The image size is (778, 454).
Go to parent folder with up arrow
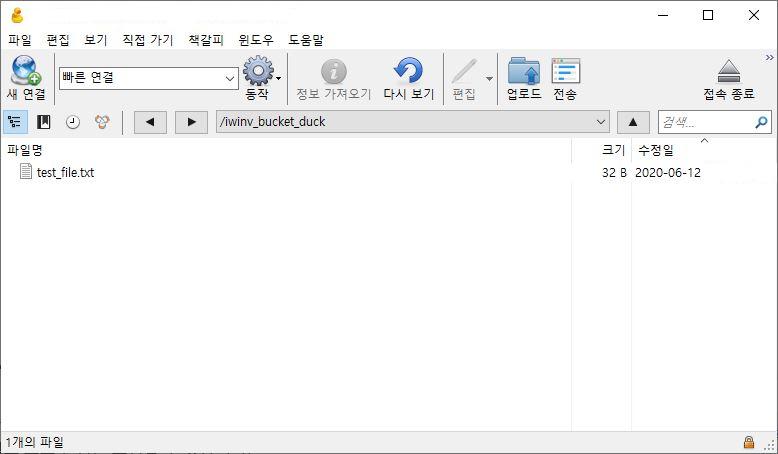click(x=633, y=122)
